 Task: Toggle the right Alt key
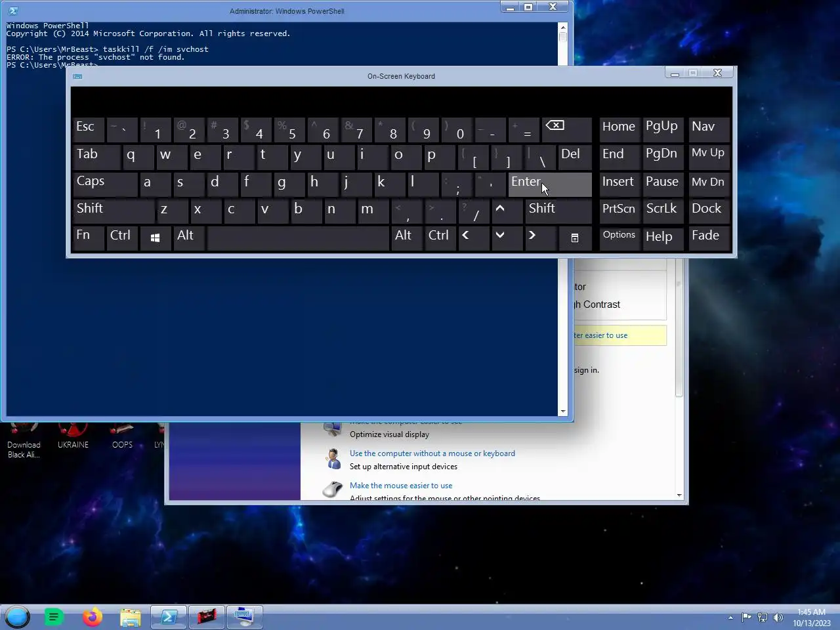(x=407, y=238)
